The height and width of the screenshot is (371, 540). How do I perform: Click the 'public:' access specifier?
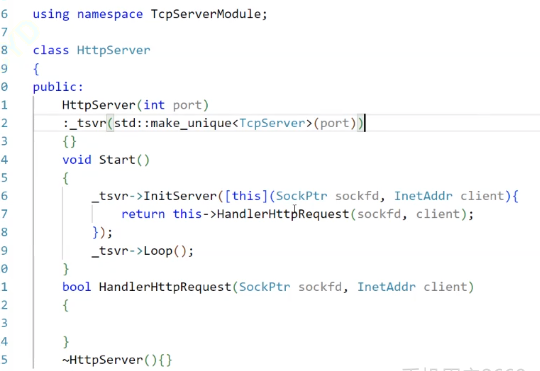58,87
